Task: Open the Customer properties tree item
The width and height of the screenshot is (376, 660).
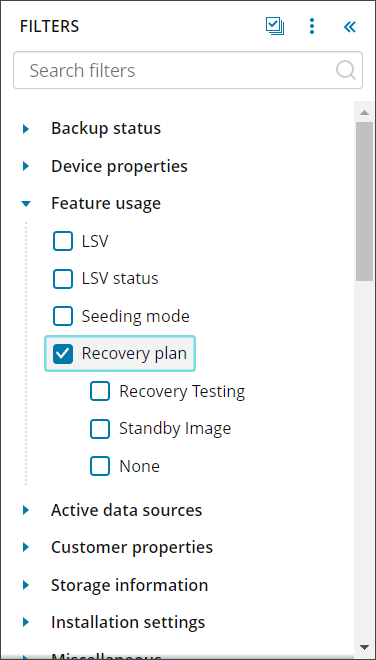Action: pyautogui.click(x=26, y=547)
